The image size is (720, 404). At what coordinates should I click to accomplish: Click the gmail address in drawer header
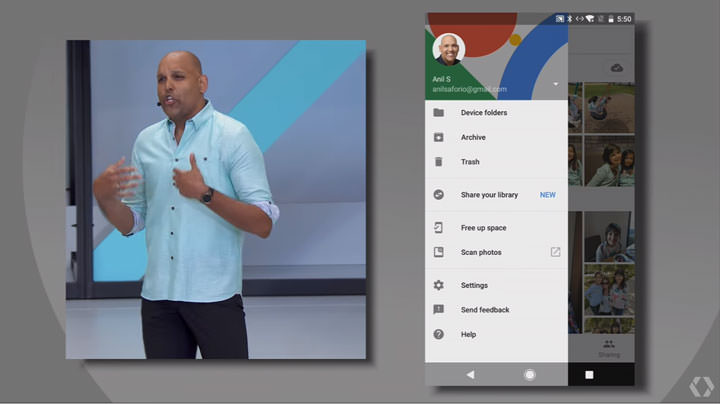click(469, 89)
